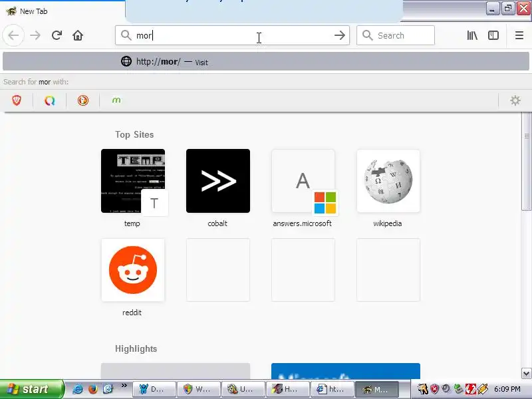Search with the Qwant engine icon

click(50, 100)
